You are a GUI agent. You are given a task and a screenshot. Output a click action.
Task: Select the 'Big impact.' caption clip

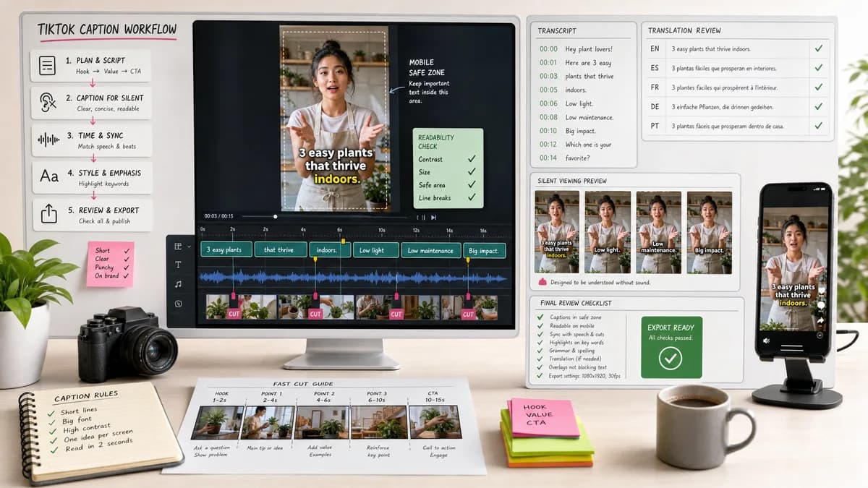click(x=484, y=250)
